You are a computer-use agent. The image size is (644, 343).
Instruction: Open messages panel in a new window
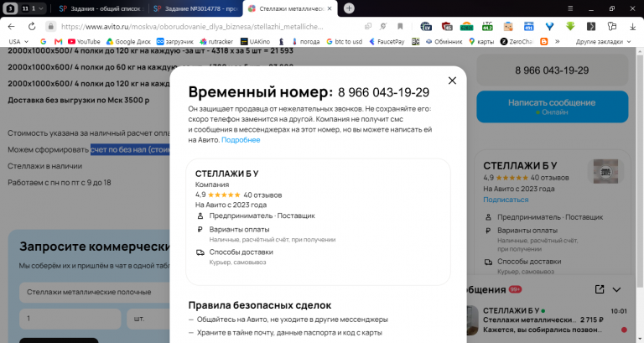click(600, 289)
